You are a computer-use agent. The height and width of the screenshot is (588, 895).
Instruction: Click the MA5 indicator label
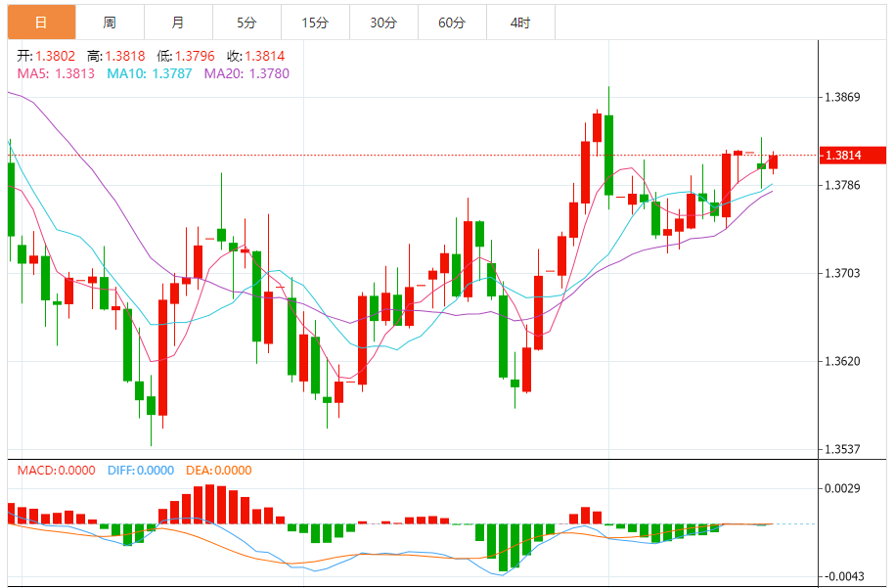(x=56, y=73)
